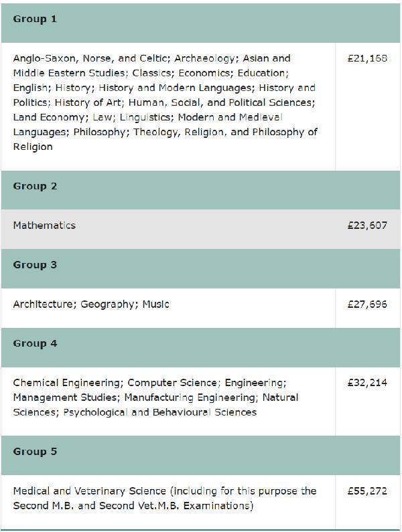Image resolution: width=402 pixels, height=532 pixels.
Task: Click the £32,214 fee amount
Action: point(367,383)
